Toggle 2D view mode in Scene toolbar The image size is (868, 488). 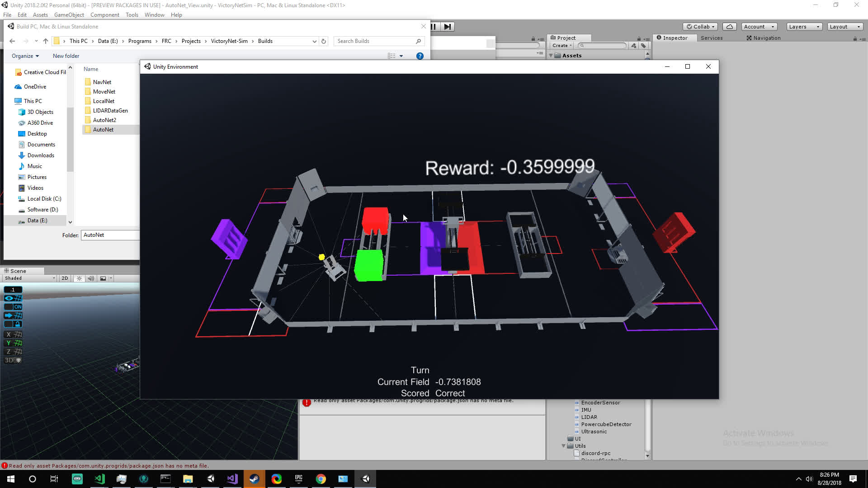click(65, 278)
